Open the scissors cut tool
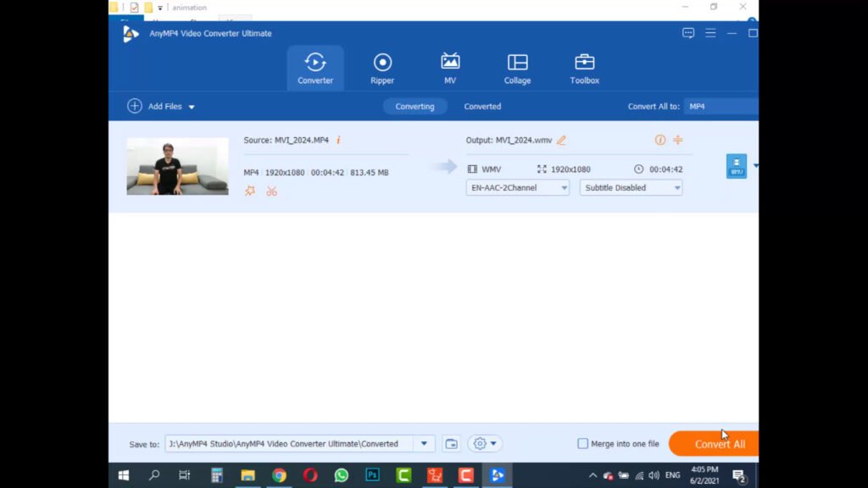 (271, 191)
